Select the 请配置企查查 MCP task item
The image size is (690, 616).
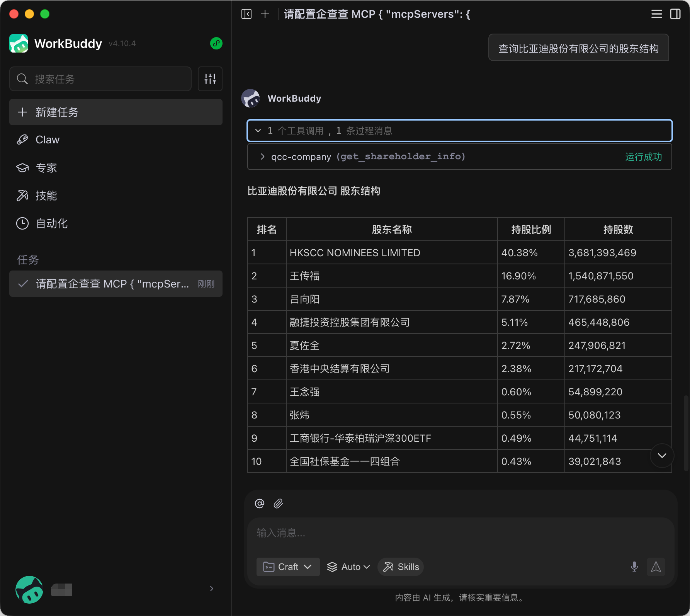point(116,284)
